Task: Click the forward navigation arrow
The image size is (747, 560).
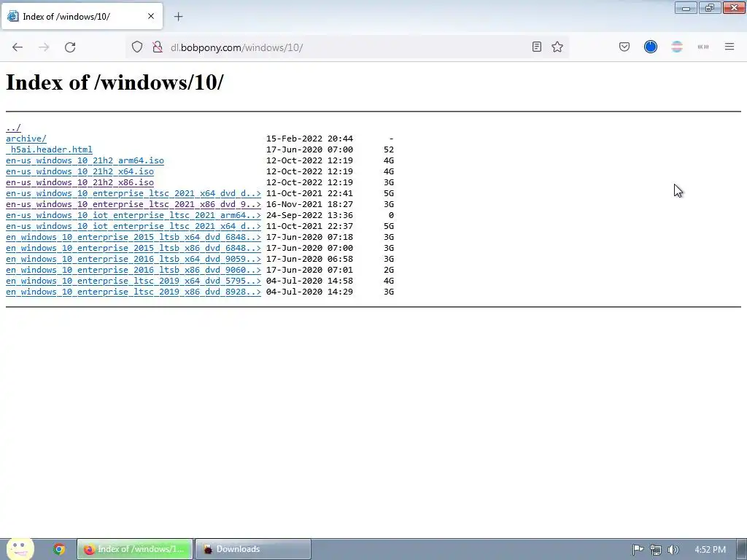Action: [44, 47]
